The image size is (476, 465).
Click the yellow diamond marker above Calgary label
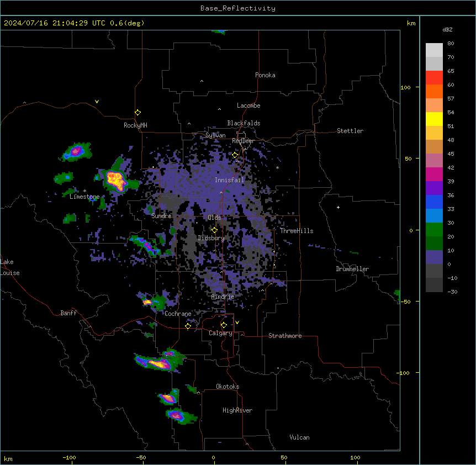(x=224, y=325)
